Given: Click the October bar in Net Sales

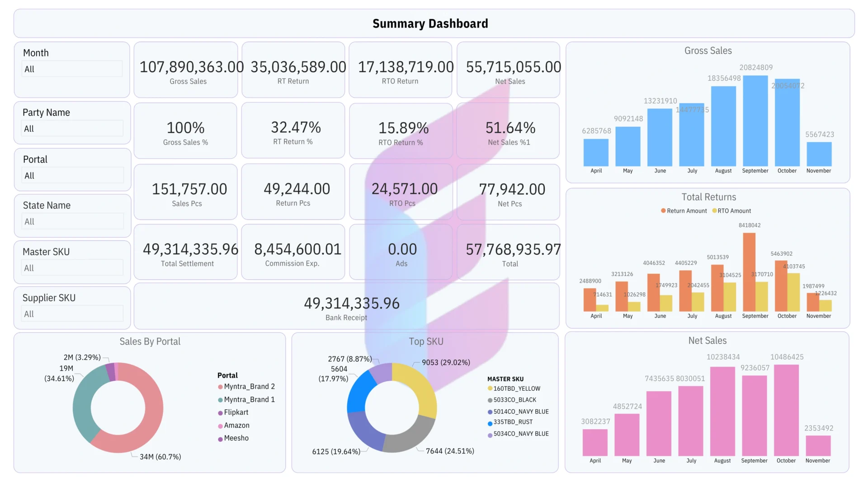Looking at the screenshot, I should 786,410.
